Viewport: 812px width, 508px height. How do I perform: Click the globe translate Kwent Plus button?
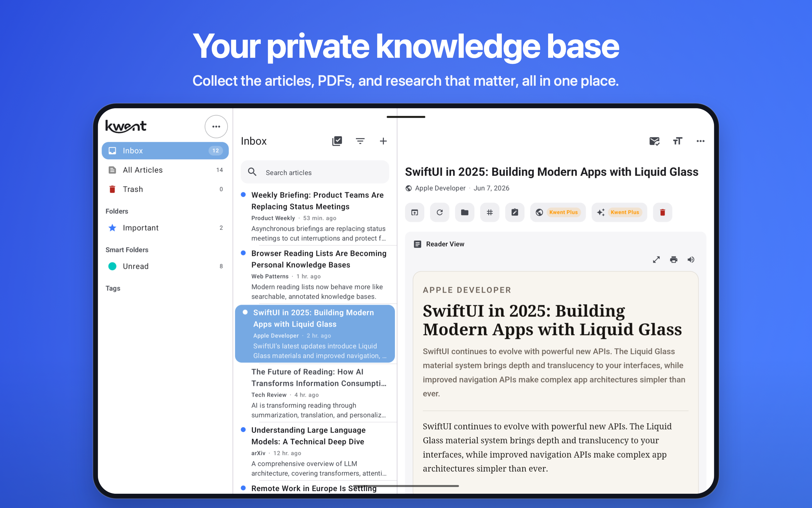tap(558, 212)
